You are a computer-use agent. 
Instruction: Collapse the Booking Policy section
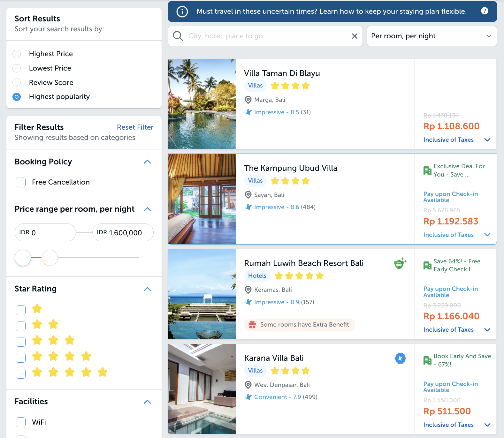point(147,162)
